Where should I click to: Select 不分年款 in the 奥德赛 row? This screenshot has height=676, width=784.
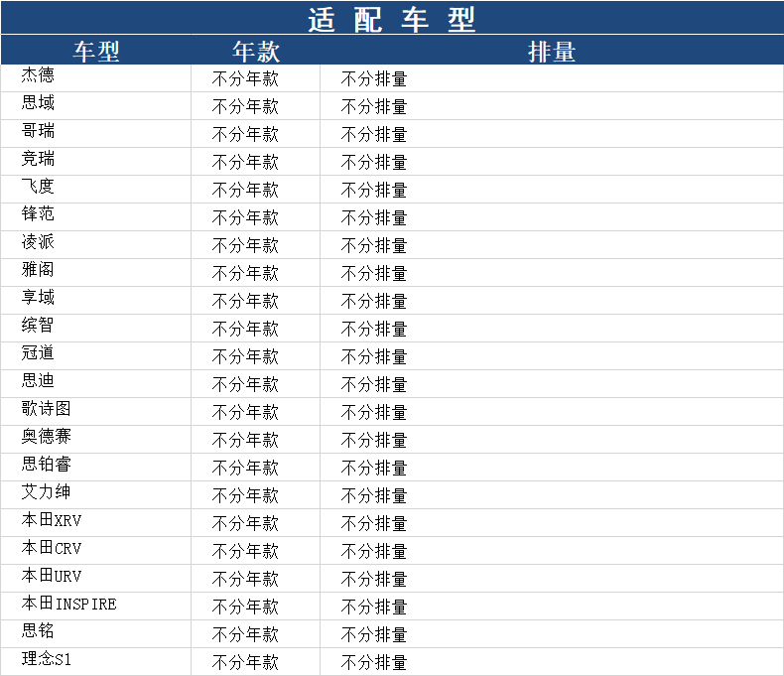click(245, 441)
